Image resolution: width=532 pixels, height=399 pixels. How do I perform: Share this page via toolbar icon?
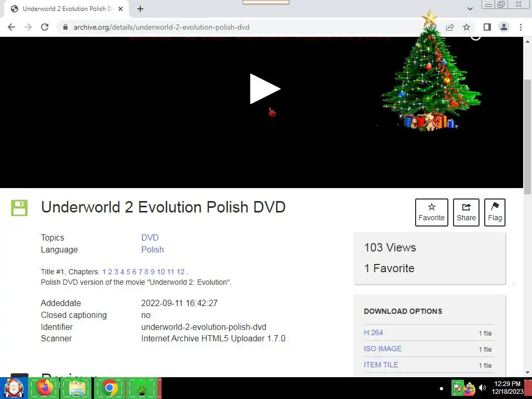[x=450, y=27]
